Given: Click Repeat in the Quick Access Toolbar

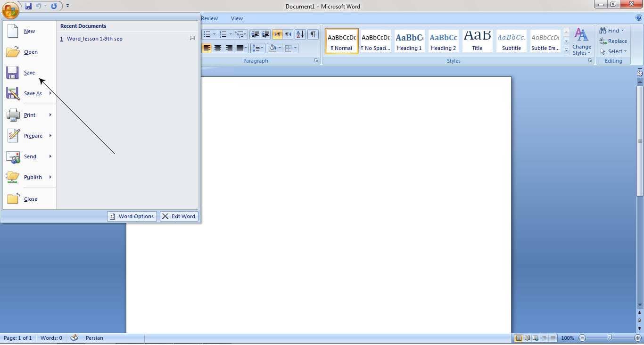Looking at the screenshot, I should click(53, 6).
